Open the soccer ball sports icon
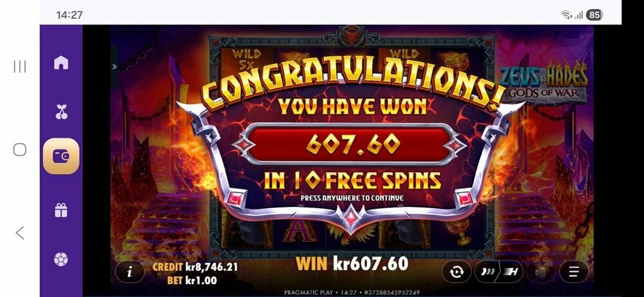644x297 pixels. tap(61, 259)
